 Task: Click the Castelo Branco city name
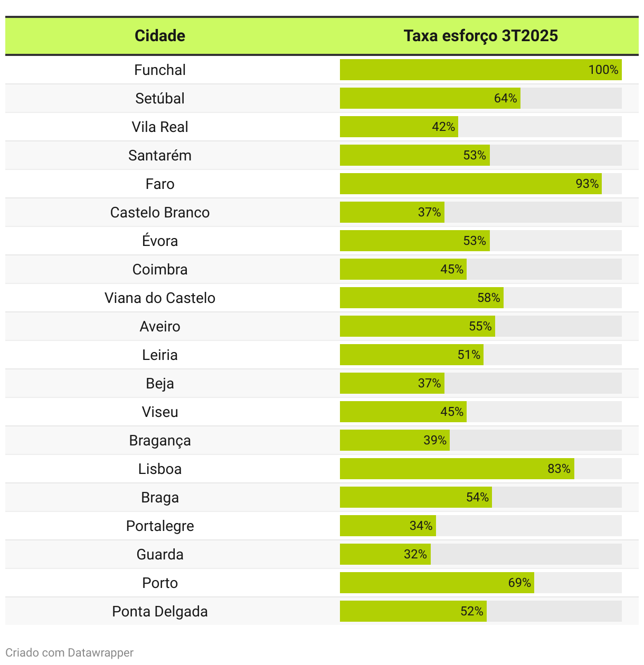[160, 212]
